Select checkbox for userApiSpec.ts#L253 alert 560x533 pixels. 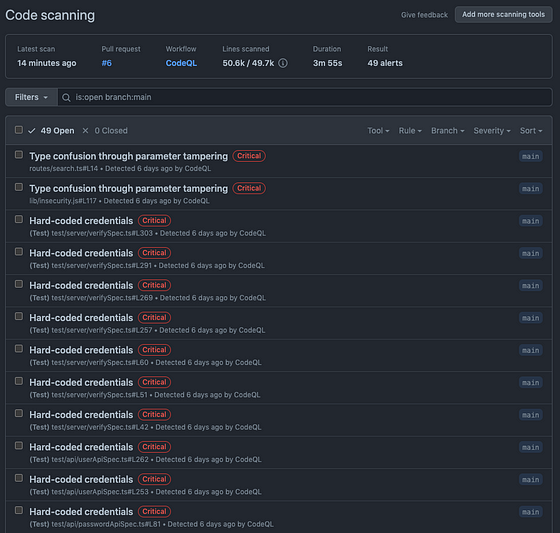click(19, 478)
